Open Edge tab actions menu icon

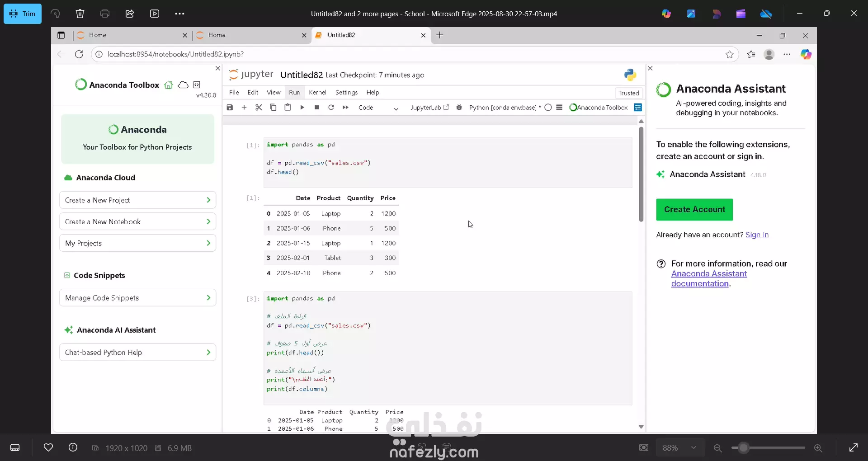(x=61, y=35)
